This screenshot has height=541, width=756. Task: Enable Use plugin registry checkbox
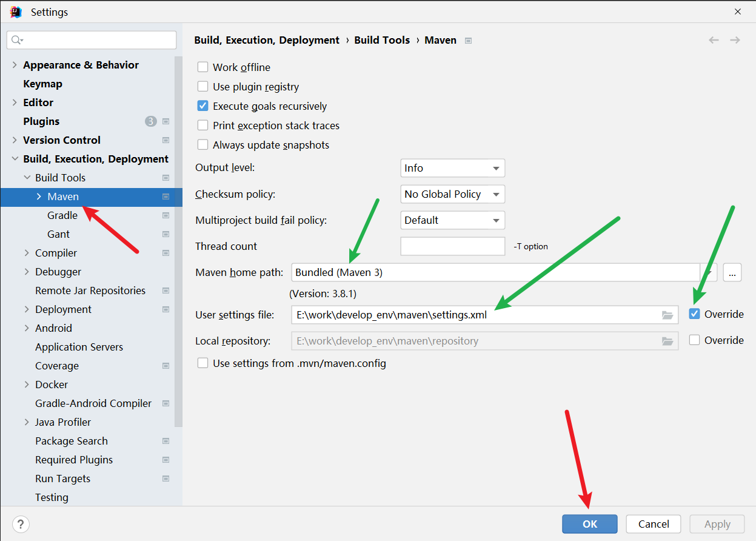(x=202, y=87)
